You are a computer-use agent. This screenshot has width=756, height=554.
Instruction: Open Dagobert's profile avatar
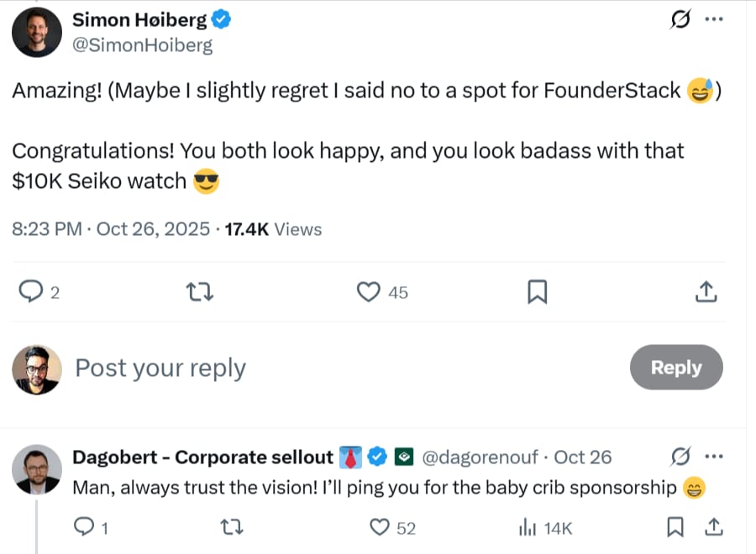click(37, 468)
